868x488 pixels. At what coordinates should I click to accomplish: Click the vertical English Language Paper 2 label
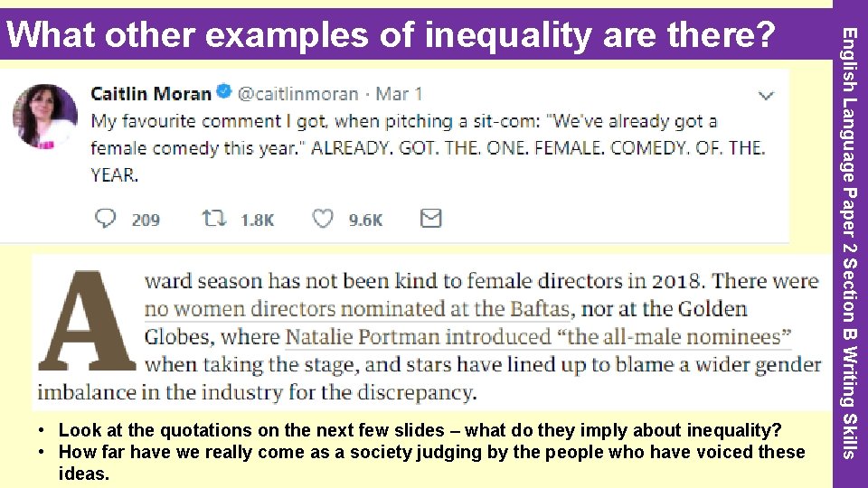tap(849, 242)
